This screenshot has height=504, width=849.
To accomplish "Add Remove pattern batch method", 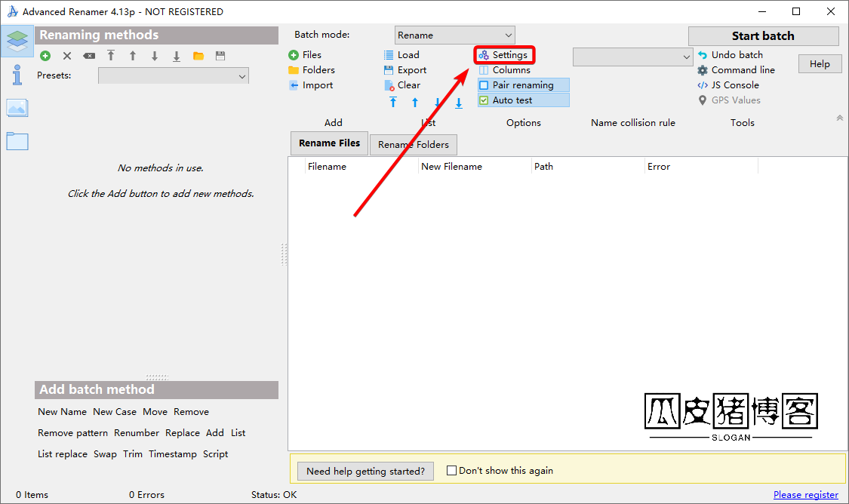I will pyautogui.click(x=72, y=432).
